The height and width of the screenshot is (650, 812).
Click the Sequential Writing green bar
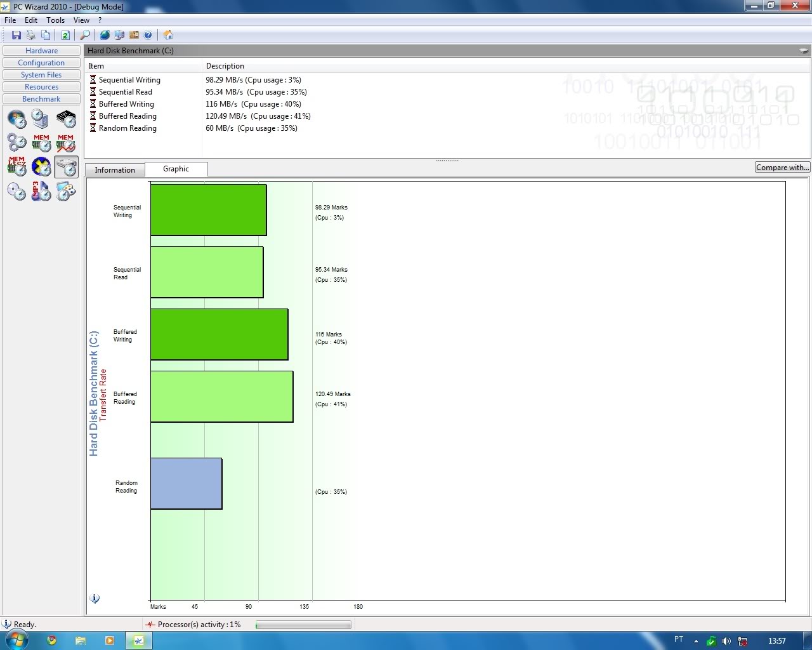pos(208,209)
